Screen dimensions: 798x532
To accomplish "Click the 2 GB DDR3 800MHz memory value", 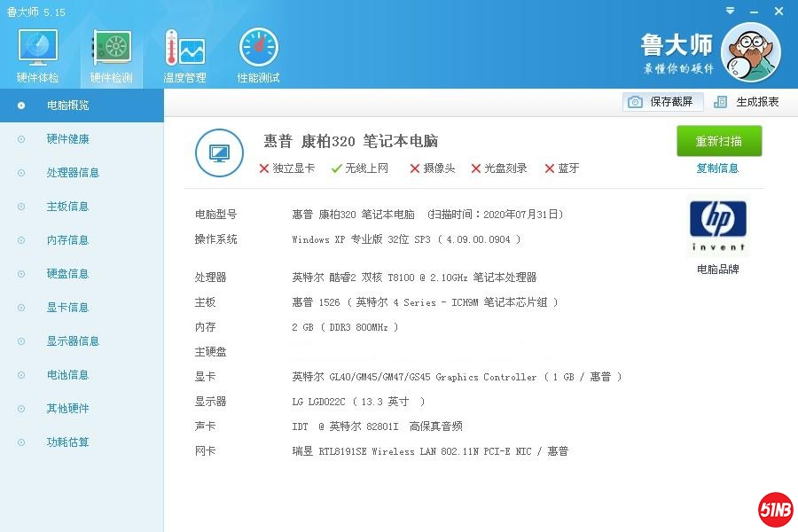I will [345, 327].
